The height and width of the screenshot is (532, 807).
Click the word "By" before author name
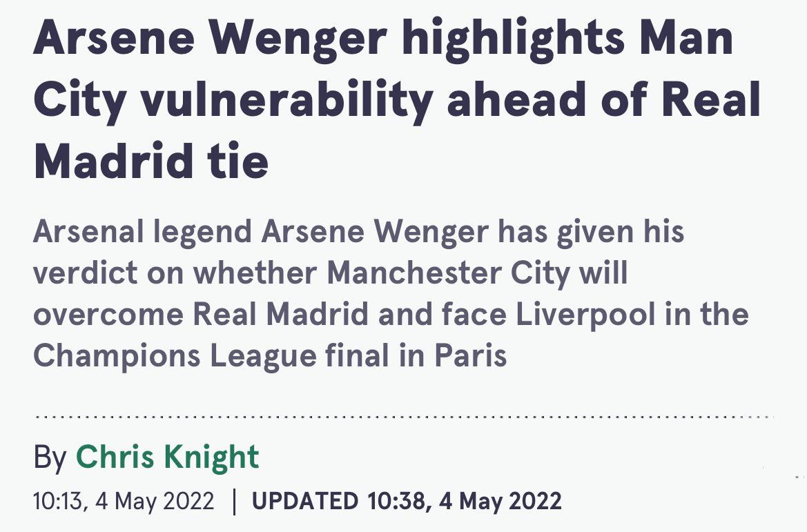tap(50, 457)
